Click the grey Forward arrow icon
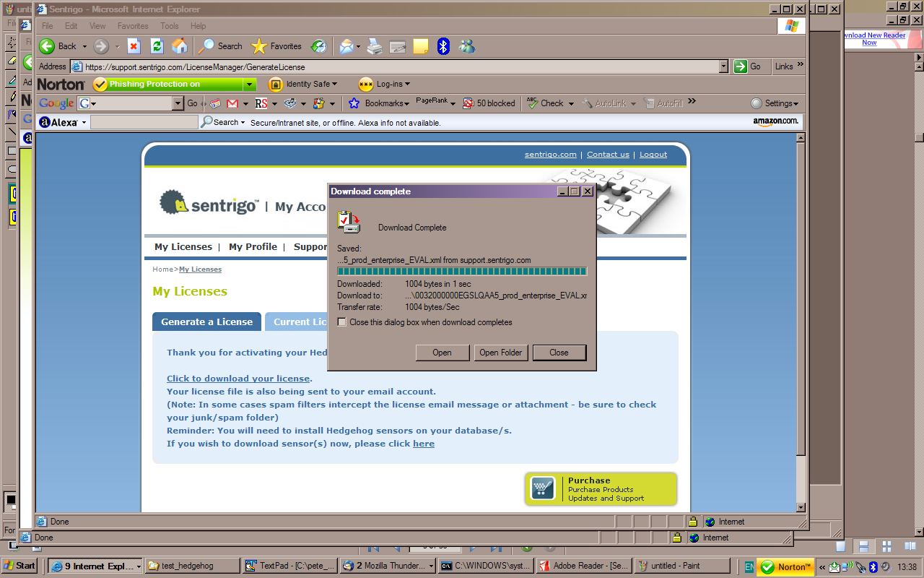The image size is (924, 578). point(101,46)
